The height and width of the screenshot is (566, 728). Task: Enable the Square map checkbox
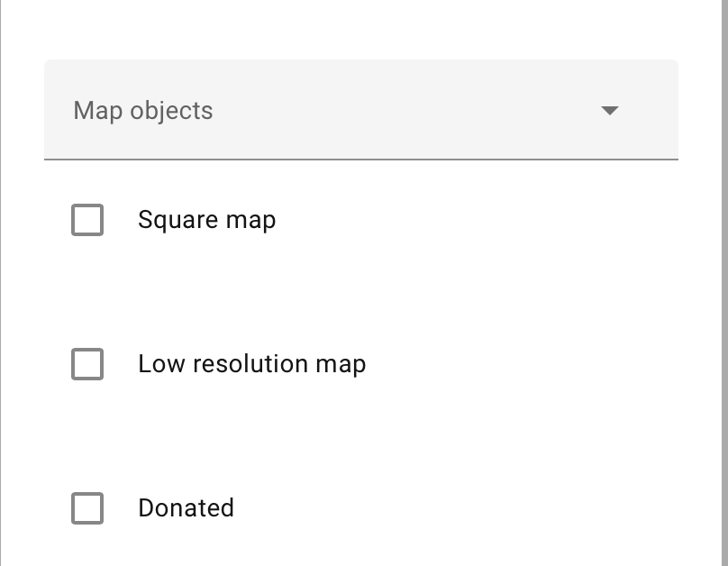(87, 220)
